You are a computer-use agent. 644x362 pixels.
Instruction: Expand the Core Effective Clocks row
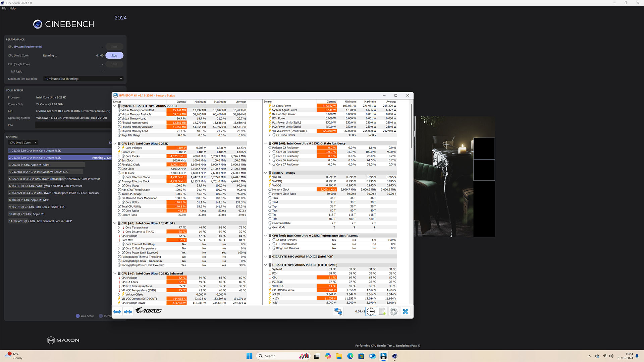[119, 177]
